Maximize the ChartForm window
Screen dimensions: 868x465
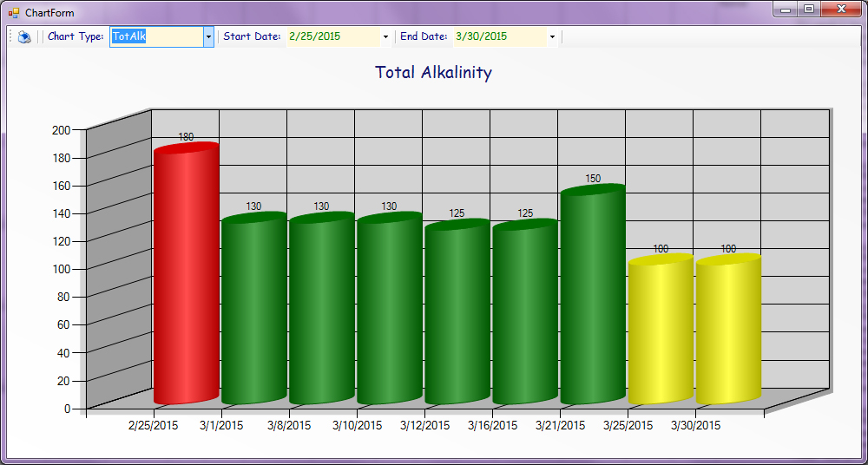click(809, 10)
